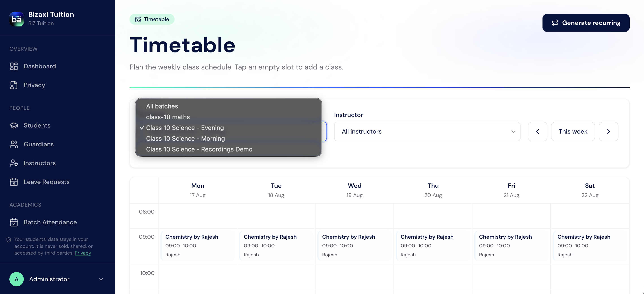This screenshot has height=294, width=644.
Task: Open Wednesday 19 Aug Chemistry by Rajesh class
Action: (354, 246)
